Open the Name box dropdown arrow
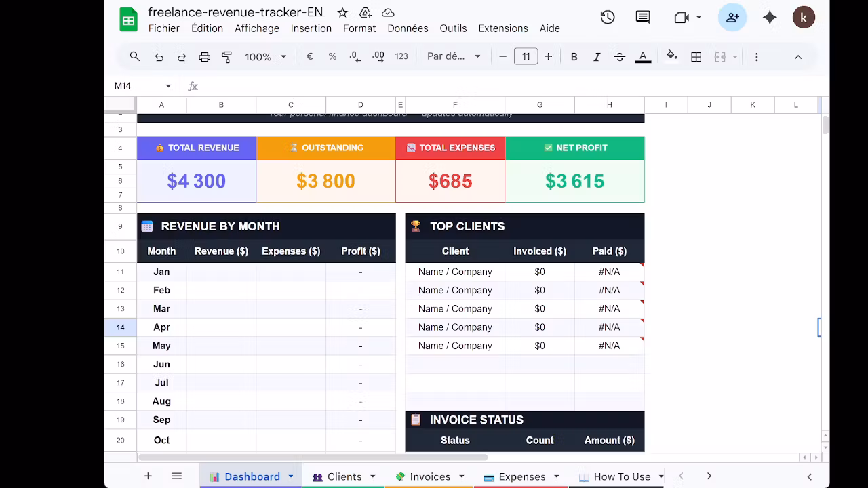 [167, 86]
